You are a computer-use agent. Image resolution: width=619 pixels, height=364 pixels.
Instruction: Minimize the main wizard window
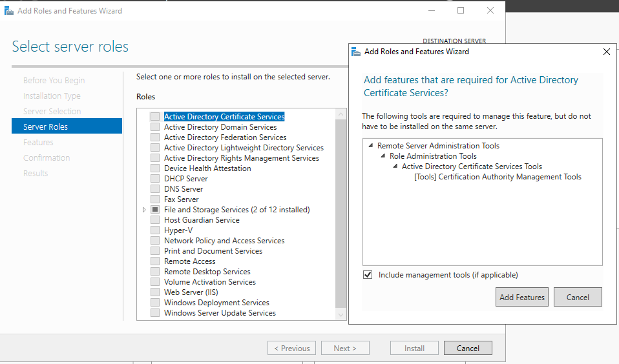tap(432, 10)
